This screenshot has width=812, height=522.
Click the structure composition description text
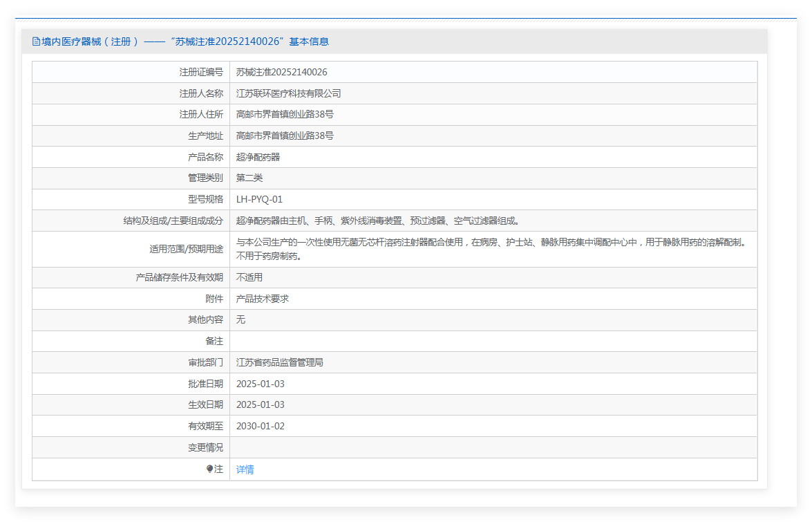click(377, 221)
